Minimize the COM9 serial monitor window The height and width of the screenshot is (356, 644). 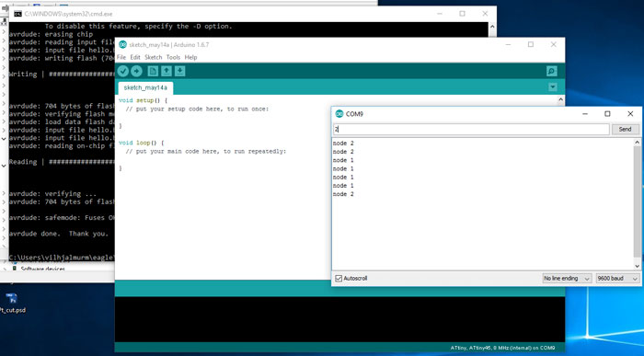(585, 114)
